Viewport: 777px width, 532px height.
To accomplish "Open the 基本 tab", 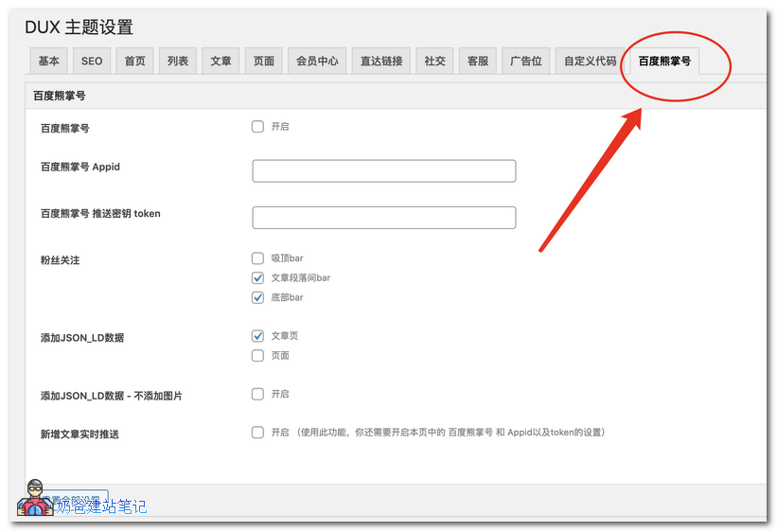I will point(49,61).
